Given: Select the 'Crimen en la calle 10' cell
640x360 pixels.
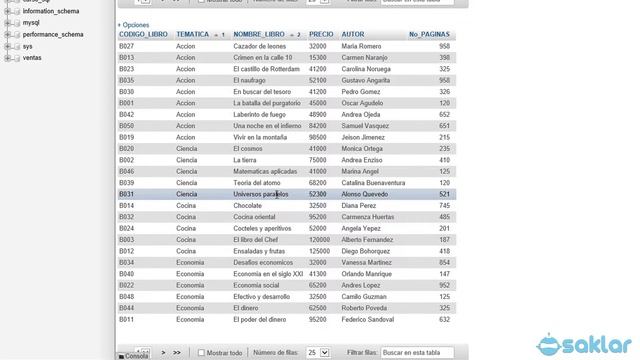Looking at the screenshot, I should 263,58.
